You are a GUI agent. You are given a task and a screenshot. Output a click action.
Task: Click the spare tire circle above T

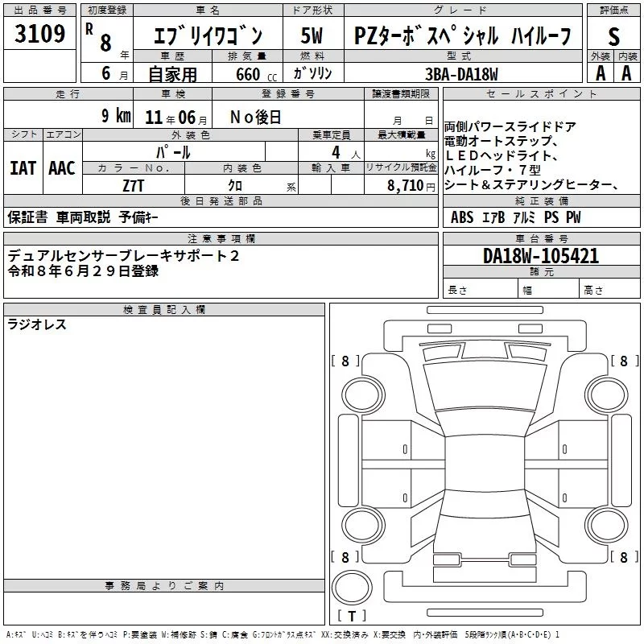tap(352, 588)
